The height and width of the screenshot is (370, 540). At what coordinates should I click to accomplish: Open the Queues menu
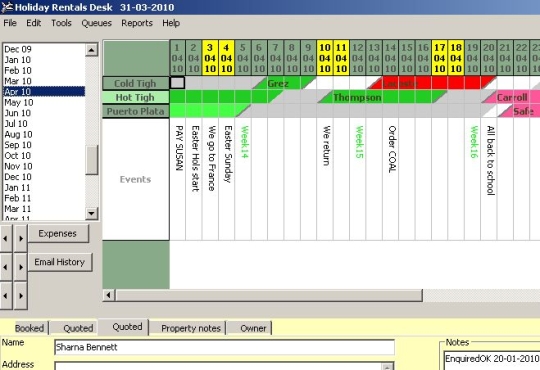click(96, 23)
